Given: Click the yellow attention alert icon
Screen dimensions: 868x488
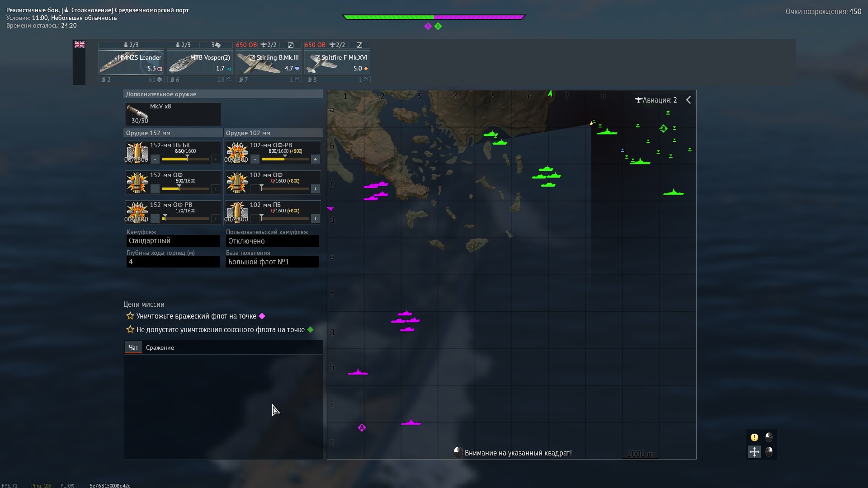Looking at the screenshot, I should point(754,437).
